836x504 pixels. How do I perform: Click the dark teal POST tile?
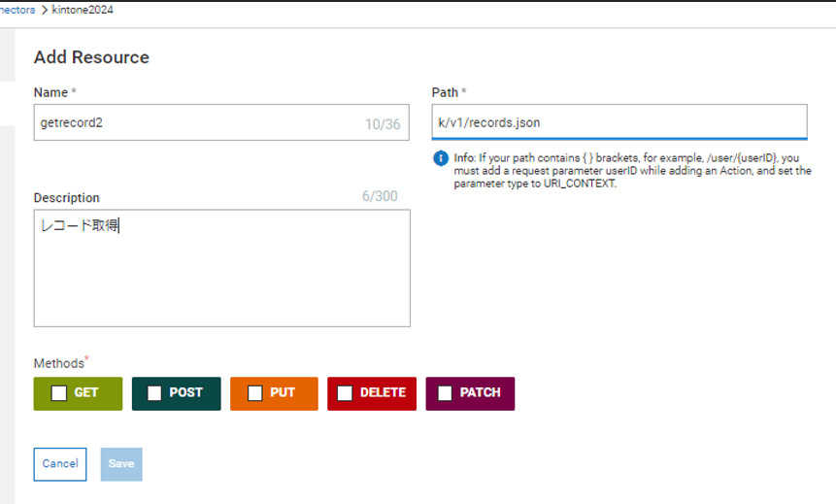pyautogui.click(x=177, y=393)
